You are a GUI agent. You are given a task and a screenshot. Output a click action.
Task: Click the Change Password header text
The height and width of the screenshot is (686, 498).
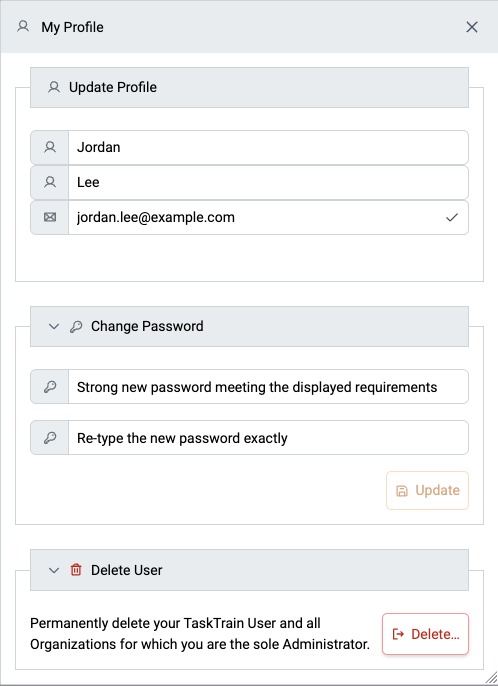(147, 326)
